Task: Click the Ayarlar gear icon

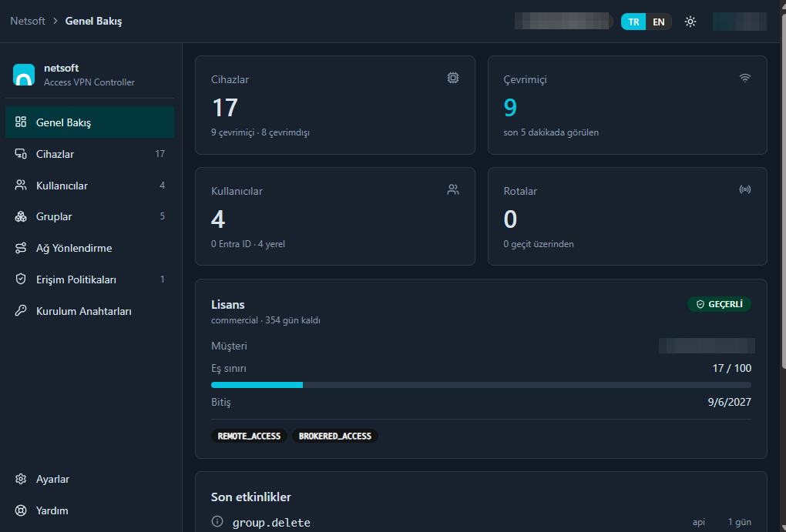Action: 21,479
